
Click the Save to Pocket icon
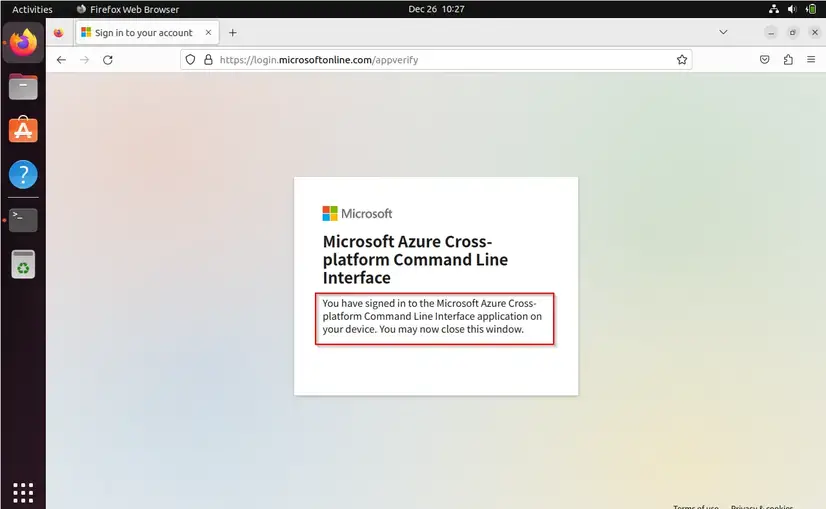[764, 60]
